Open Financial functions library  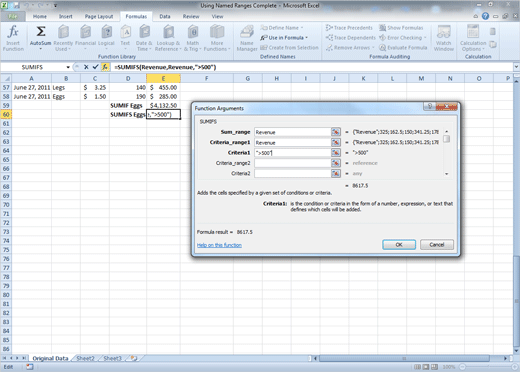tap(85, 38)
